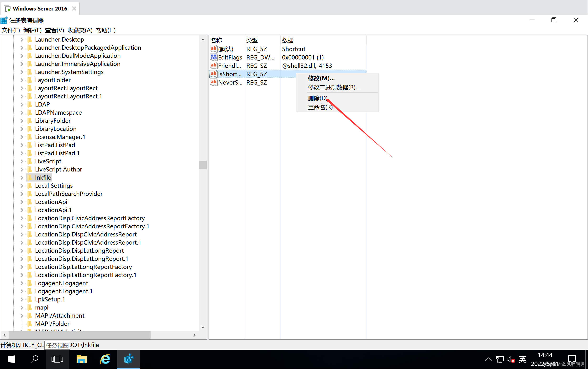The height and width of the screenshot is (369, 588).
Task: Choose 删除(D) in context menu
Action: tap(337, 98)
